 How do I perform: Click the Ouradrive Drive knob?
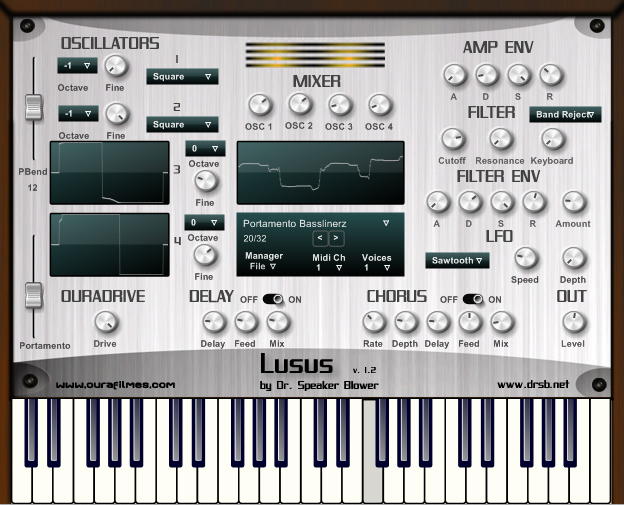[x=106, y=322]
